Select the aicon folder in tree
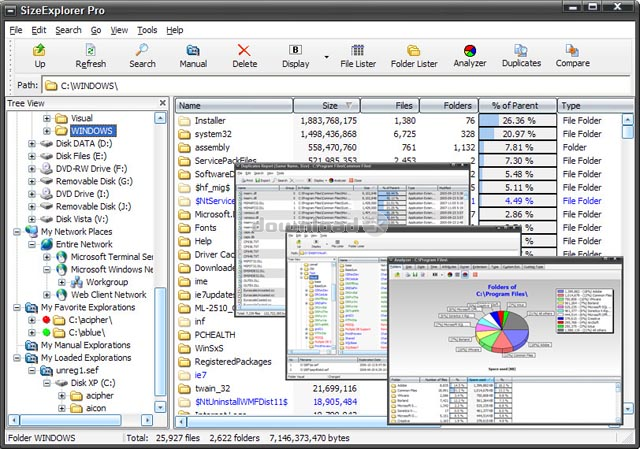Image resolution: width=640 pixels, height=449 pixels. pos(96,408)
